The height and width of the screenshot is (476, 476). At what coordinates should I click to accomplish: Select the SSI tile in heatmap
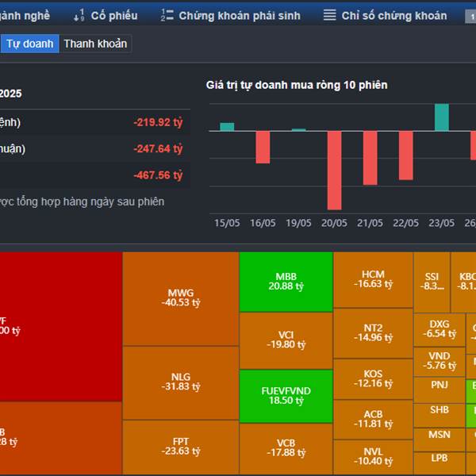click(432, 282)
